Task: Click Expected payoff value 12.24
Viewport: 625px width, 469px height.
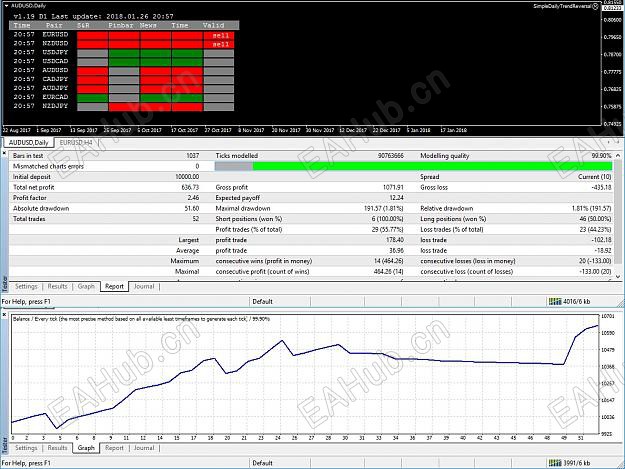Action: pos(396,198)
